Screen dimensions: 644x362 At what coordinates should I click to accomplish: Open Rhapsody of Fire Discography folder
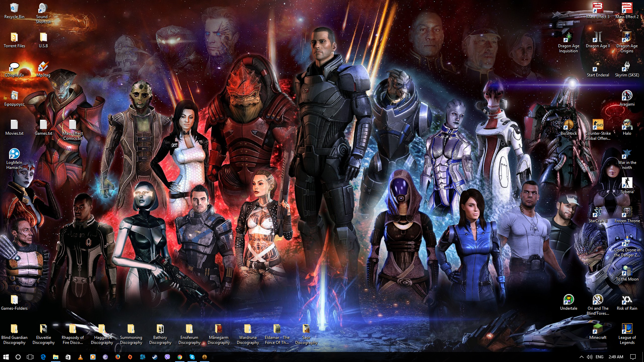coord(72,334)
